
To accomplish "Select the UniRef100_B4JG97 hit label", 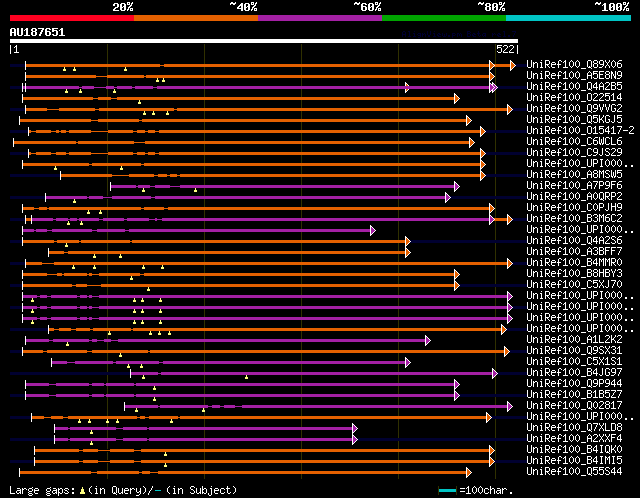I will [574, 373].
